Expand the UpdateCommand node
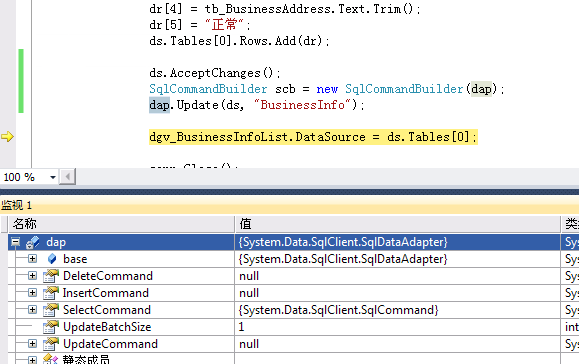The width and height of the screenshot is (579, 364). point(32,344)
